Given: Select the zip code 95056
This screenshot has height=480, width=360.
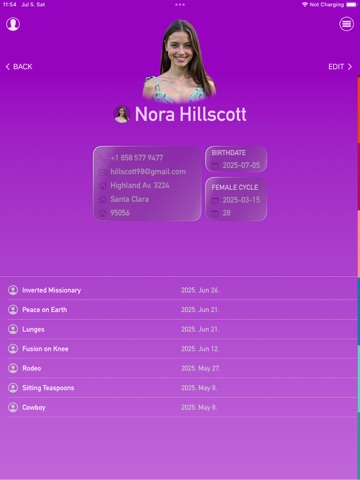Looking at the screenshot, I should click(120, 213).
